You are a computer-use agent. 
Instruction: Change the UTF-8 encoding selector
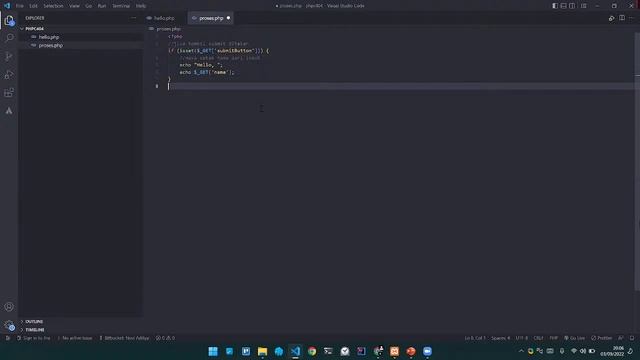[522, 338]
